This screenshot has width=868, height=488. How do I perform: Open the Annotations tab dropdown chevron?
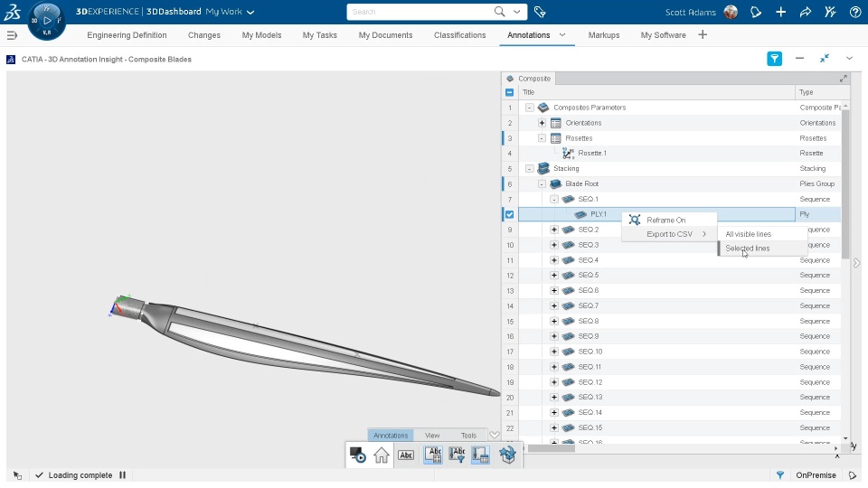tap(562, 35)
